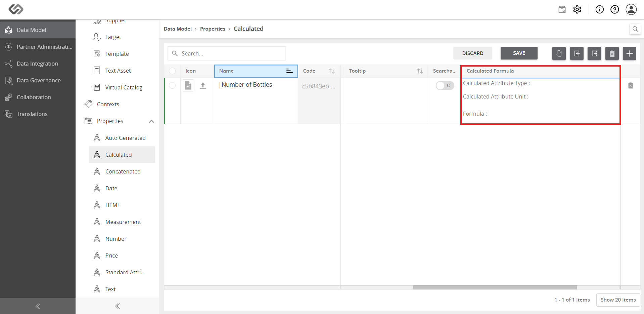Select Virtual Catalog in the tree

(122, 87)
